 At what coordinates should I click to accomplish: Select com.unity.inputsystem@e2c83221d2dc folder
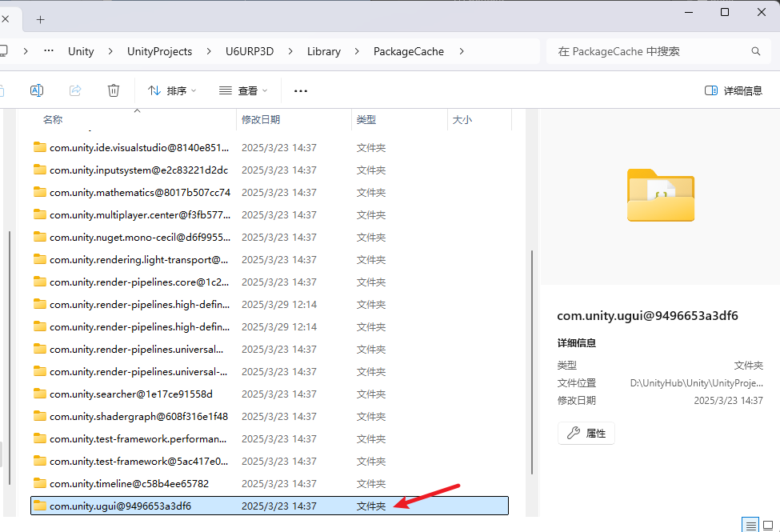[269, 170]
